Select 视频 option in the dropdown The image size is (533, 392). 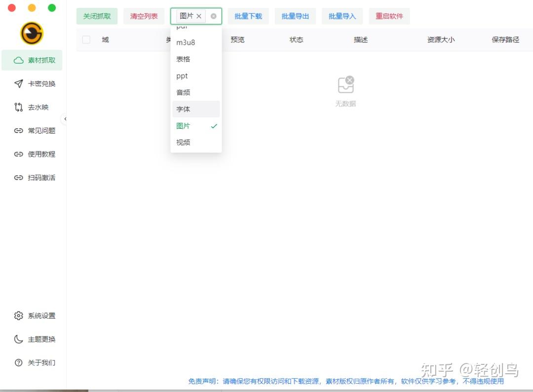coord(196,143)
